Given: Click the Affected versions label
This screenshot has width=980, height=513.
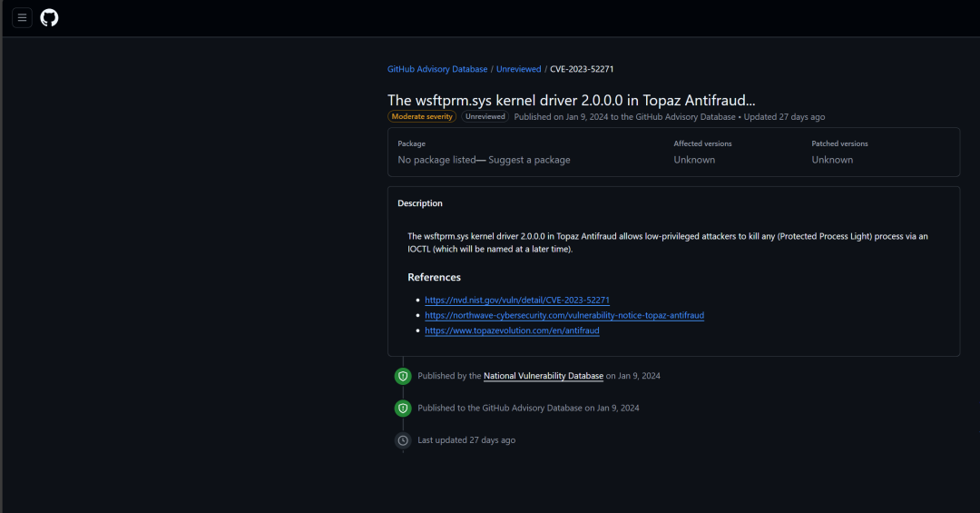Looking at the screenshot, I should click(702, 143).
